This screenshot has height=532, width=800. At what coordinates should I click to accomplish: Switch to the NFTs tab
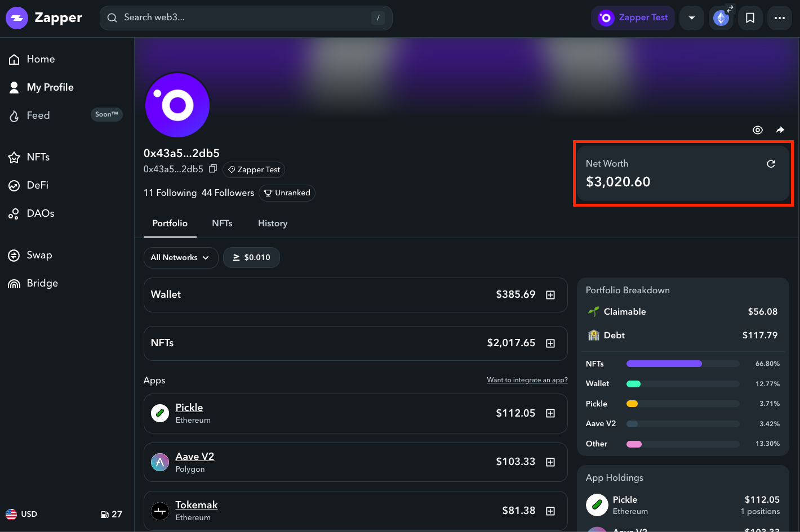(x=222, y=223)
